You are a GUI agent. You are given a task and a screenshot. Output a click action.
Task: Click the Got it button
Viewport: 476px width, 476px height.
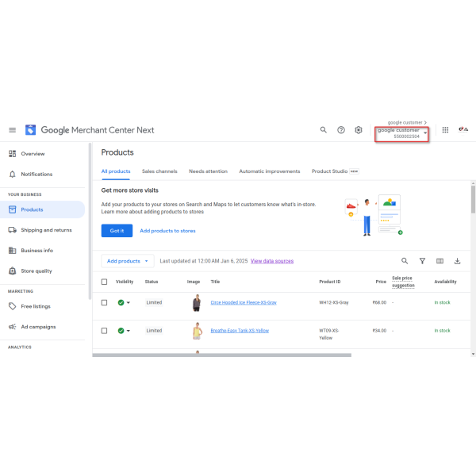tap(117, 231)
